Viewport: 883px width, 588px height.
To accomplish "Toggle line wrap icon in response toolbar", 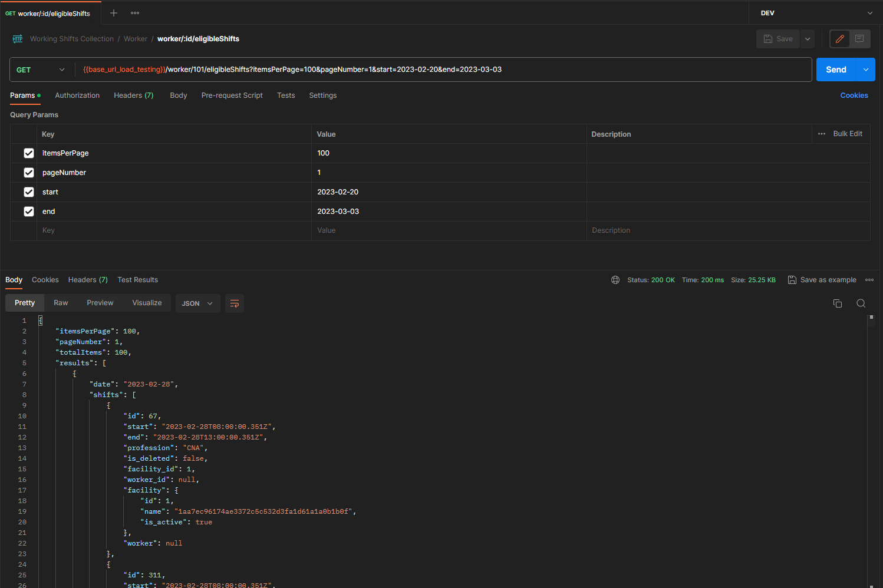I will tap(235, 303).
